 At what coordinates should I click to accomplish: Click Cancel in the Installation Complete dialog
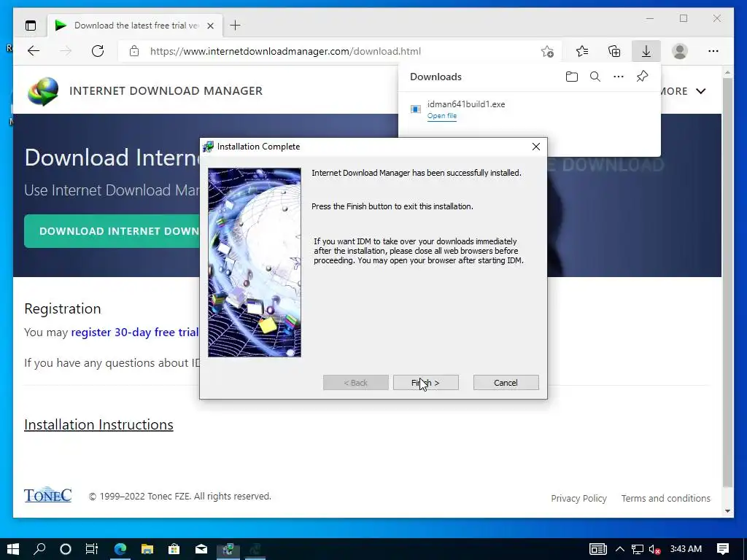click(506, 382)
